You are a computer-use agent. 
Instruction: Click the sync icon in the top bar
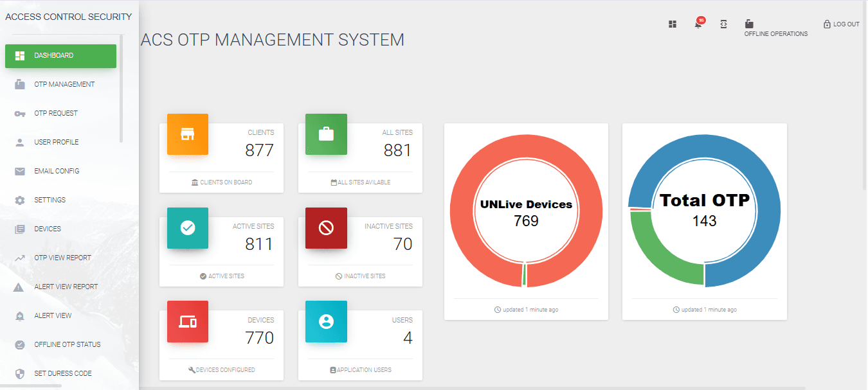(724, 24)
